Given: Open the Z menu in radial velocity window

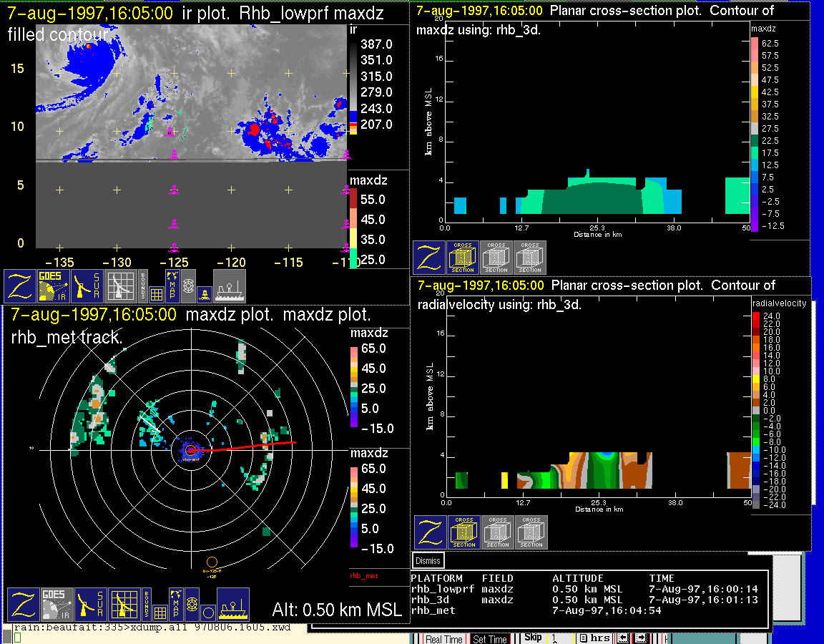Looking at the screenshot, I should [x=431, y=533].
